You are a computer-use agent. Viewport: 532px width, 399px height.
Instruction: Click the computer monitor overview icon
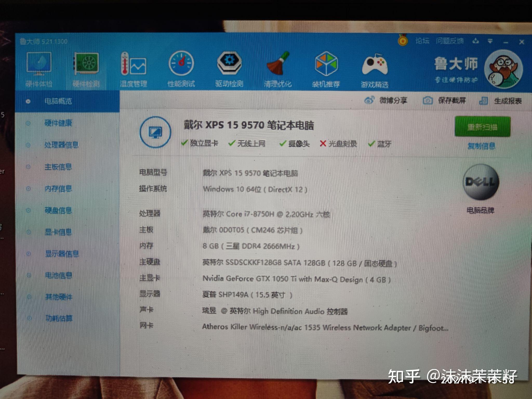click(x=155, y=132)
